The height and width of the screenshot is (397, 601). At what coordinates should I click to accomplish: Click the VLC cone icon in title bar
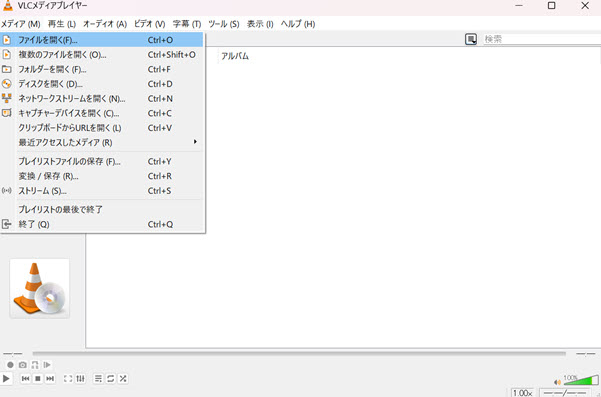point(8,5)
